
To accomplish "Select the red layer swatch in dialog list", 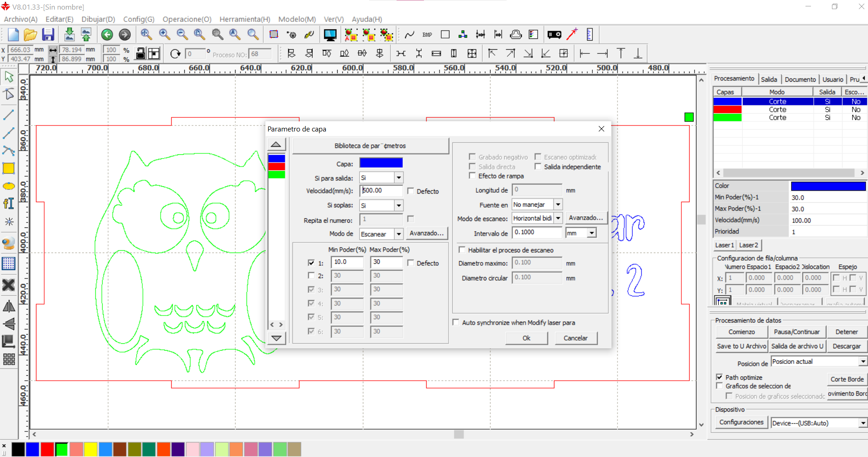I will [277, 166].
